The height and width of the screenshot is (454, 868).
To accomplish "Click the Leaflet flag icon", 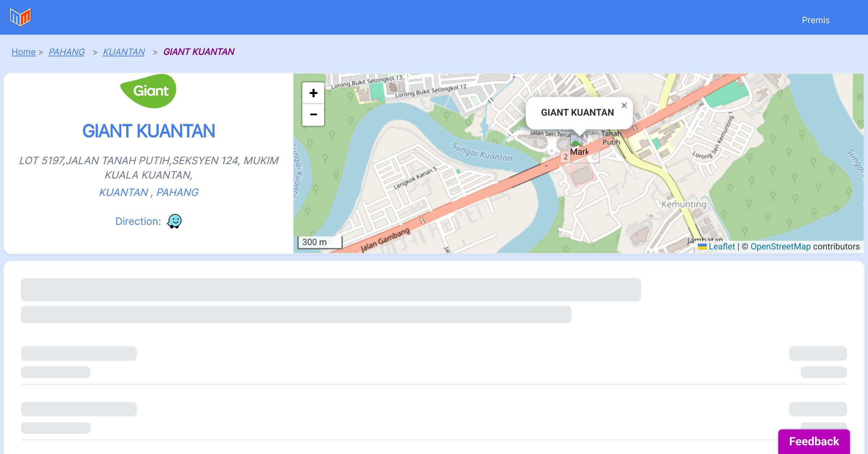I will click(x=702, y=247).
